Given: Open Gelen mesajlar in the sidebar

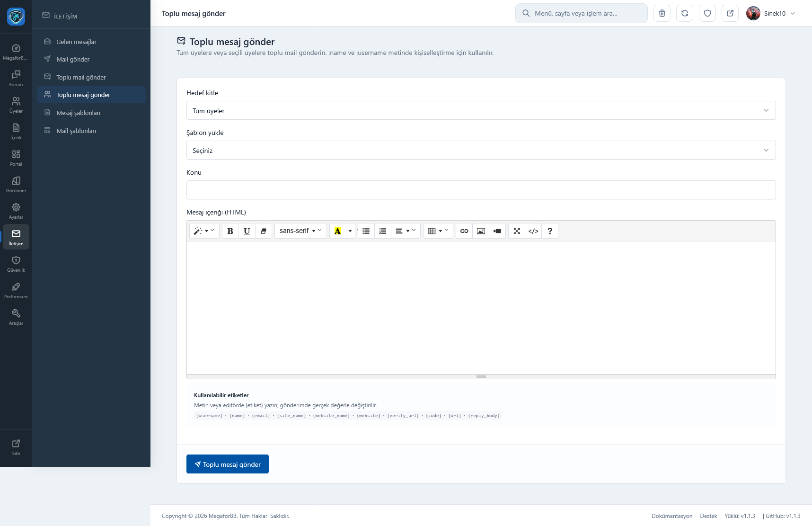Looking at the screenshot, I should pyautogui.click(x=76, y=42).
